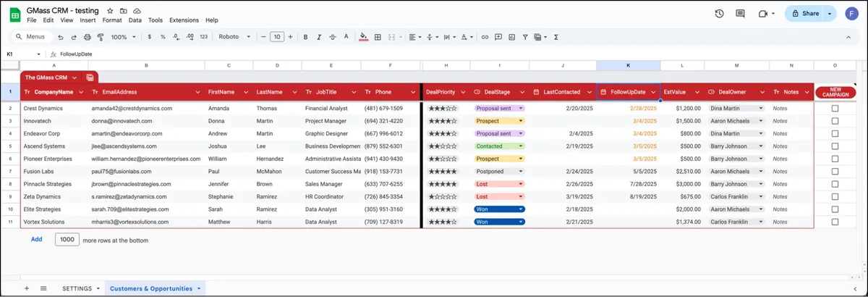Tick the campaign checkbox for Pinnacle Strategies

tap(835, 184)
